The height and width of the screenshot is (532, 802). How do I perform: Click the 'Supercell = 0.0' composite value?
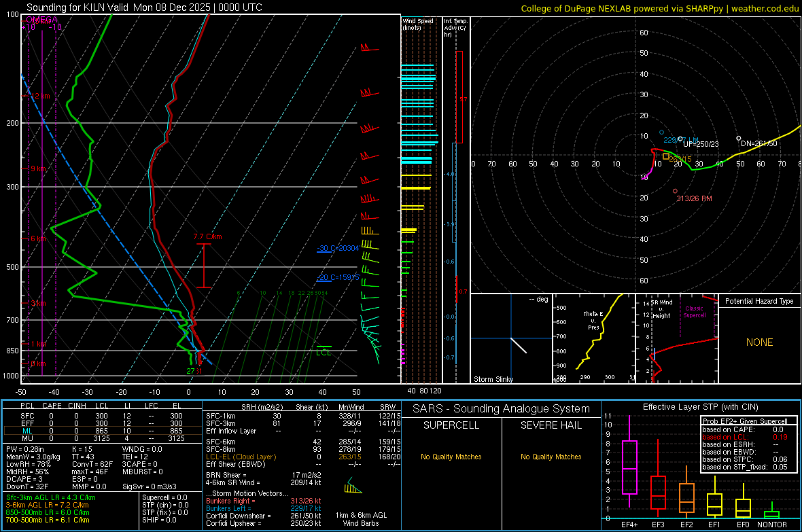tap(164, 497)
